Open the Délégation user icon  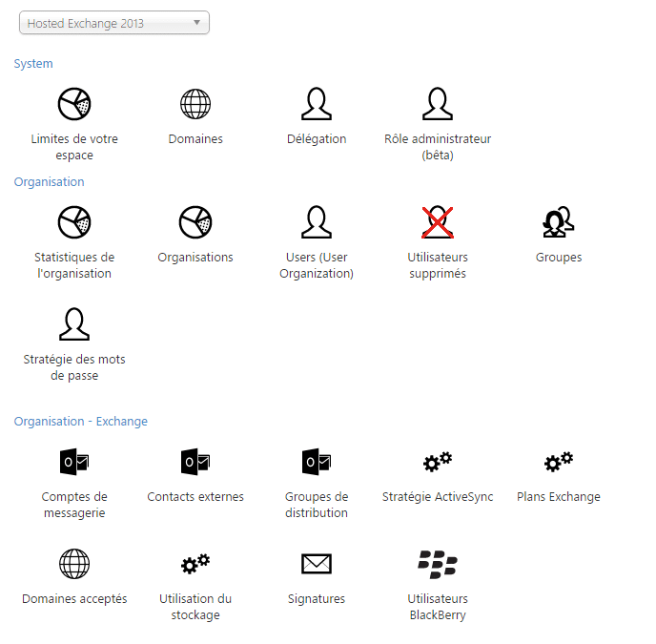pyautogui.click(x=317, y=104)
